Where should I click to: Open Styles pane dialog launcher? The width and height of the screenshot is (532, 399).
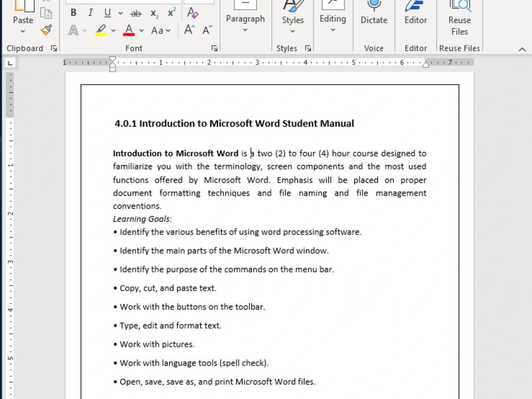point(307,48)
